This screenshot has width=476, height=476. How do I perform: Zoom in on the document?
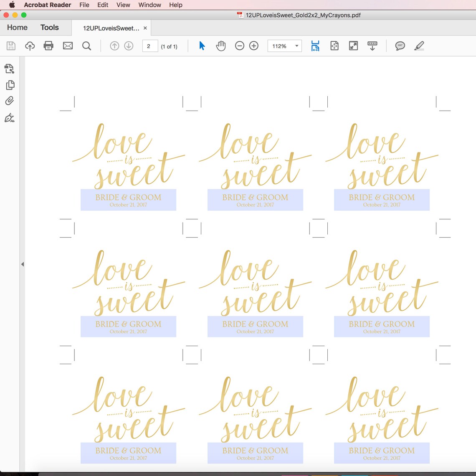coord(253,46)
